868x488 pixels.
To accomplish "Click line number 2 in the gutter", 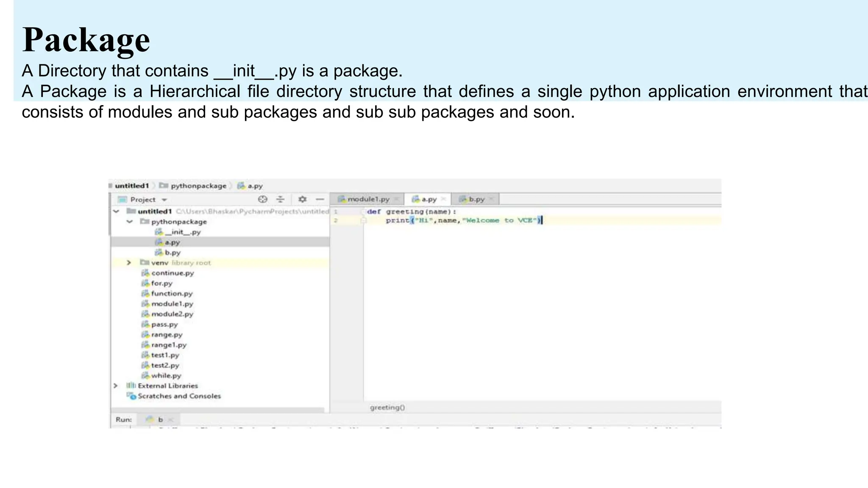I will 335,220.
